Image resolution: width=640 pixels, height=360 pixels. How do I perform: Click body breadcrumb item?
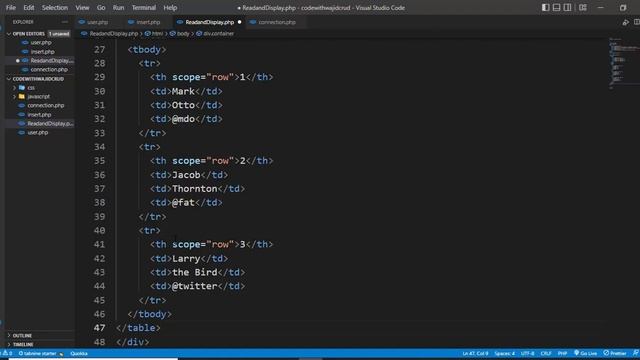tap(183, 33)
